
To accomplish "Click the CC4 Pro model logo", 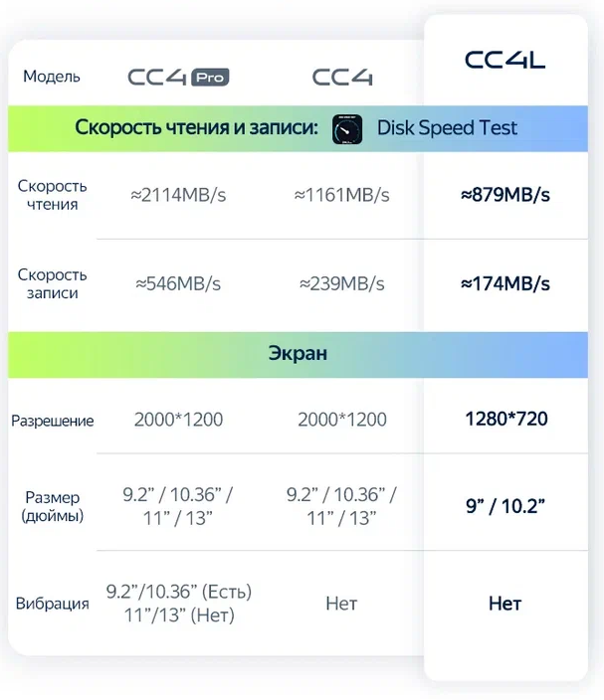I will coord(179,77).
